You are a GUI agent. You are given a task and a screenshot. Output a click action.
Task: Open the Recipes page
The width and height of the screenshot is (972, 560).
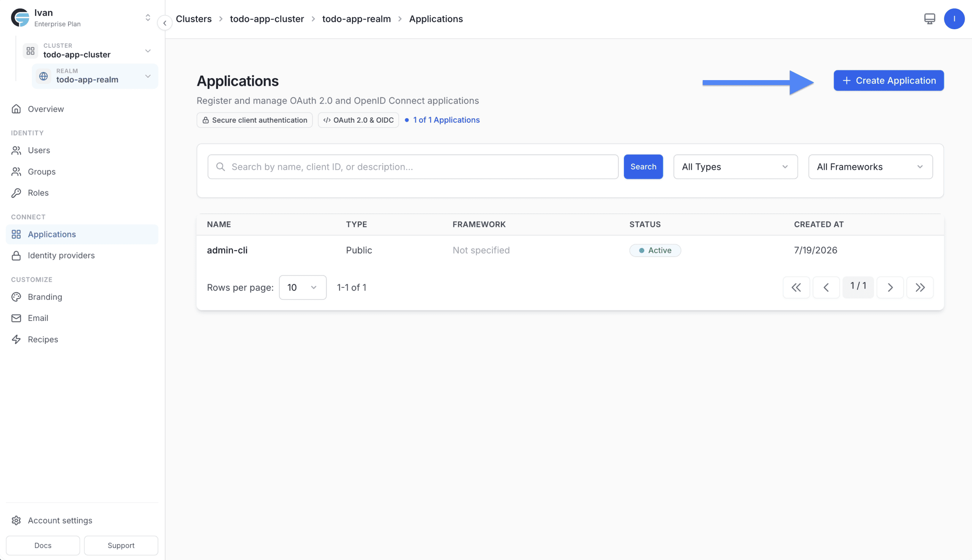pyautogui.click(x=82, y=339)
